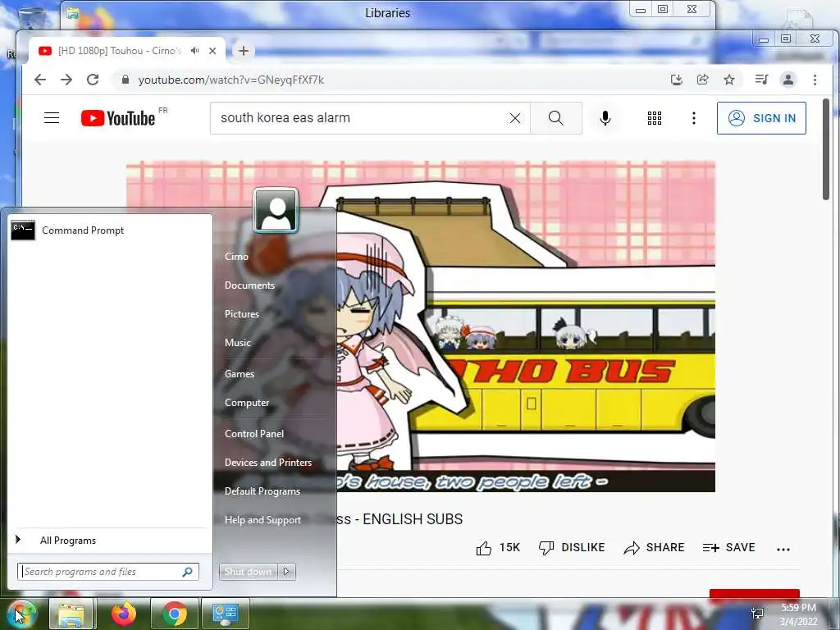Open YouTube settings three-dot menu
The height and width of the screenshot is (630, 840).
coord(694,118)
